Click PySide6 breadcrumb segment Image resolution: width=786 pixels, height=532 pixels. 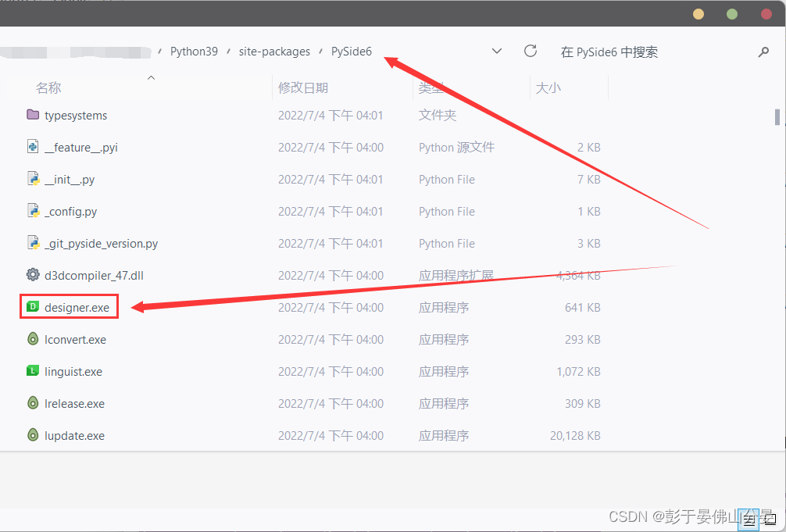click(352, 52)
